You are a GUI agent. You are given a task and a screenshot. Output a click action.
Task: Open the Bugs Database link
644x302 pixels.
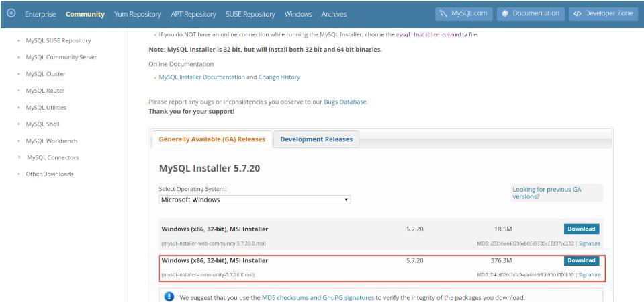(345, 102)
